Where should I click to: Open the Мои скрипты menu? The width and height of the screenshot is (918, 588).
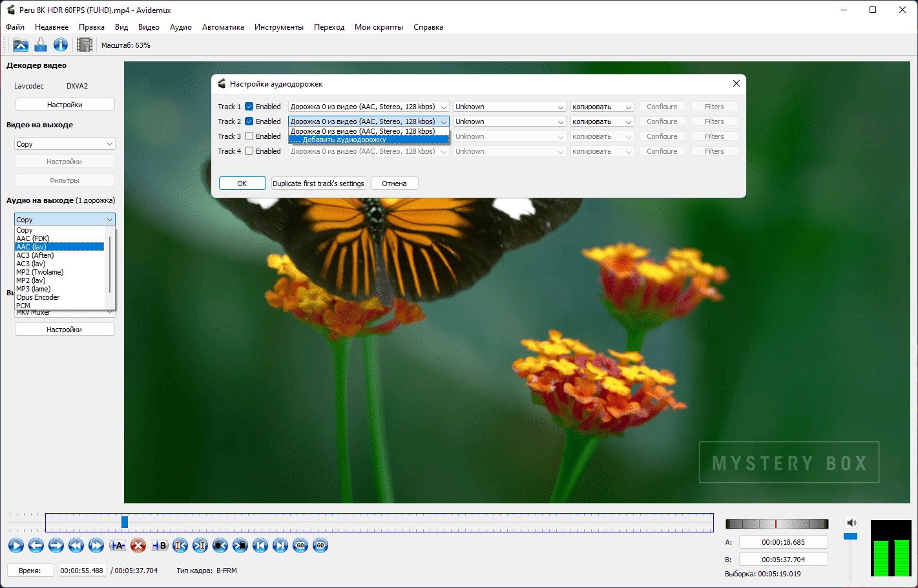379,27
